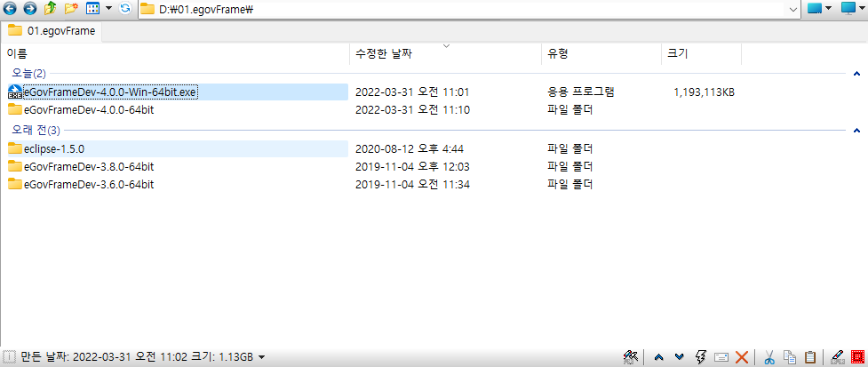Select the eclipse-1.5.0 folder
The image size is (868, 367).
[x=54, y=149]
